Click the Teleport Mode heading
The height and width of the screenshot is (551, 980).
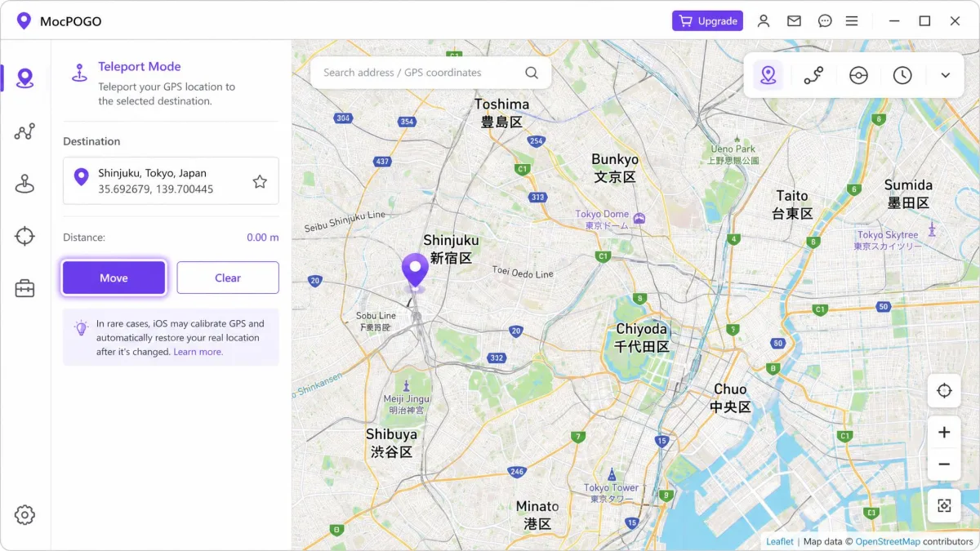point(140,67)
